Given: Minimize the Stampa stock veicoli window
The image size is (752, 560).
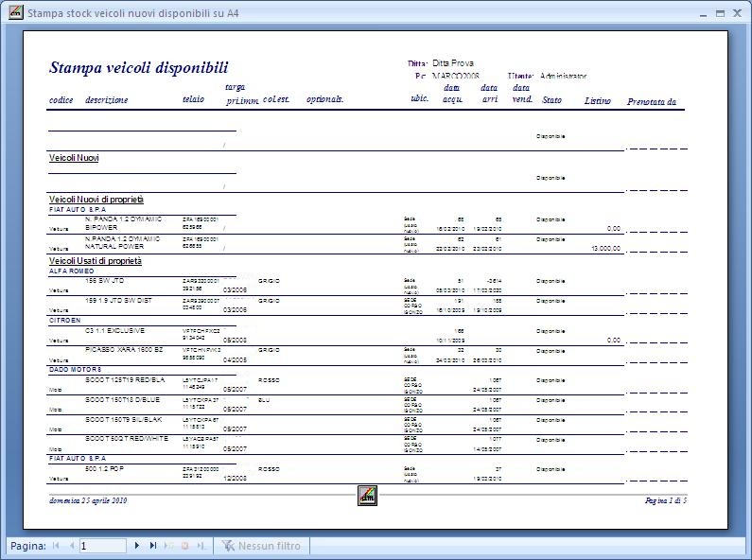Looking at the screenshot, I should point(703,14).
